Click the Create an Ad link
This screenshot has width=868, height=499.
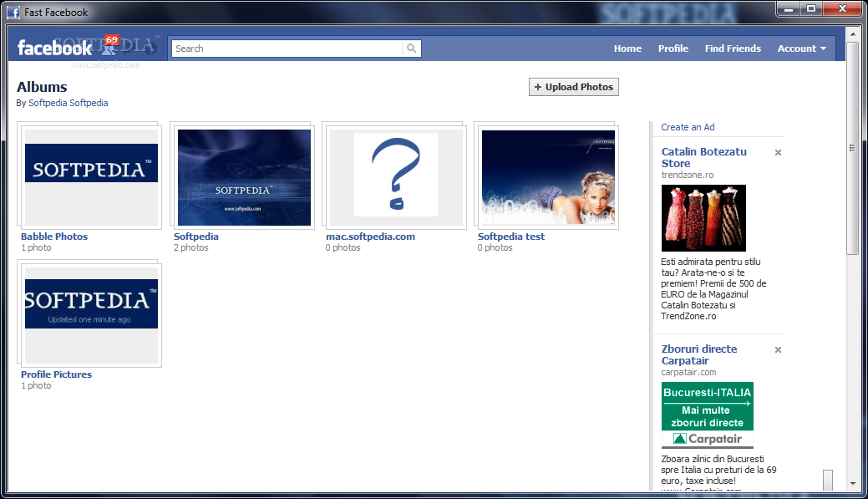click(x=688, y=127)
